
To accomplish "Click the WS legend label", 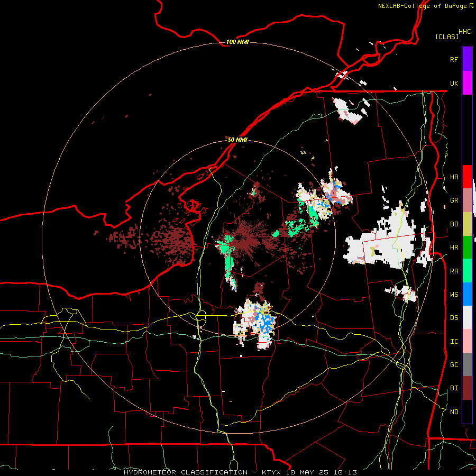I will click(x=454, y=295).
